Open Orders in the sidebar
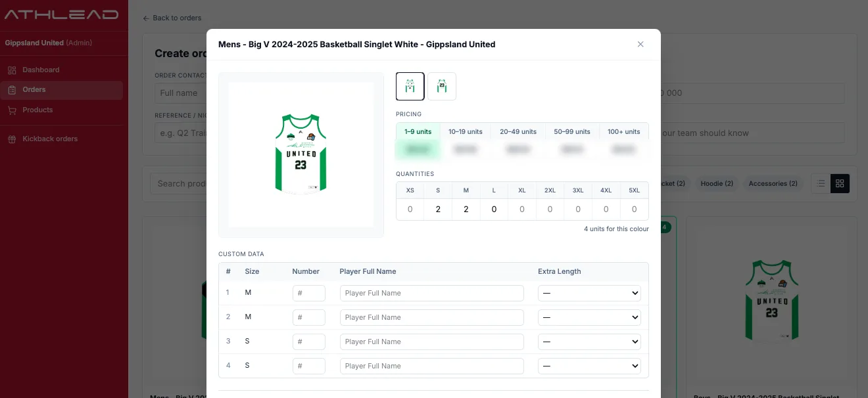The image size is (868, 398). (62, 89)
